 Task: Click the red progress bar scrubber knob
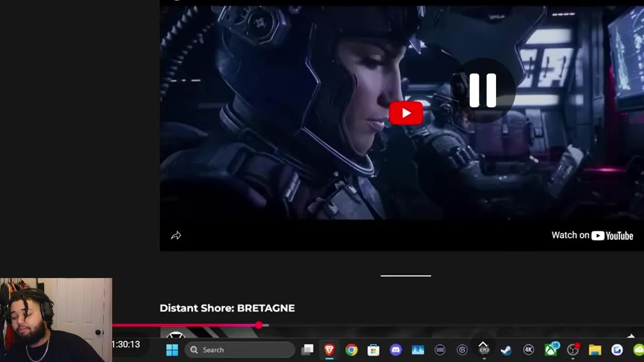(x=259, y=325)
